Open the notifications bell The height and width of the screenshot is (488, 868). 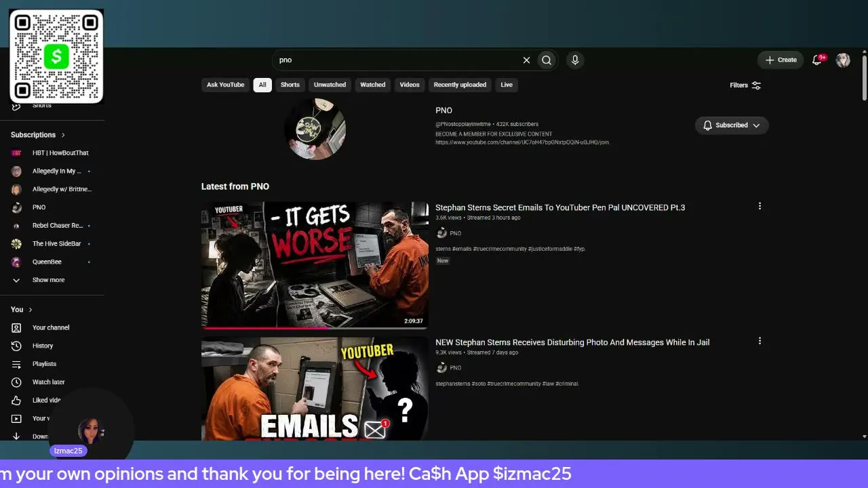click(x=817, y=60)
